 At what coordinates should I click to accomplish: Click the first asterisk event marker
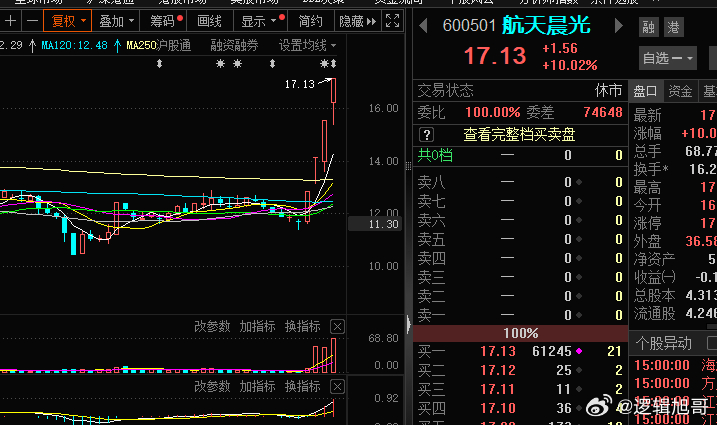(220, 64)
